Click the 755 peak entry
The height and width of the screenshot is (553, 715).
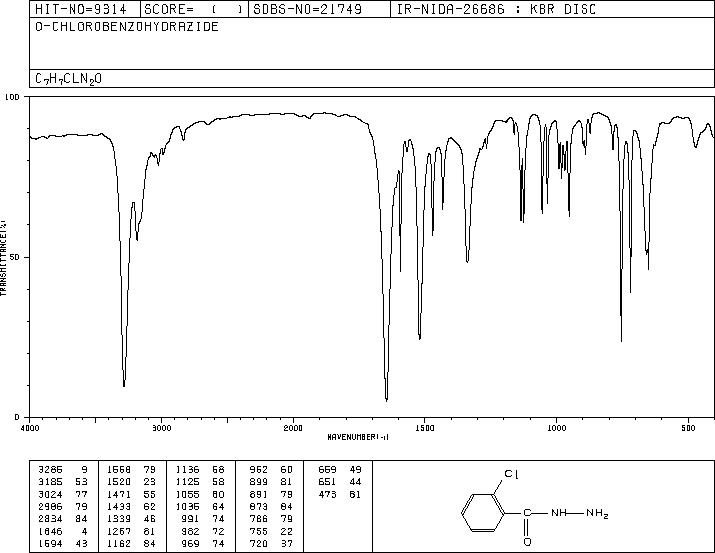click(x=259, y=532)
